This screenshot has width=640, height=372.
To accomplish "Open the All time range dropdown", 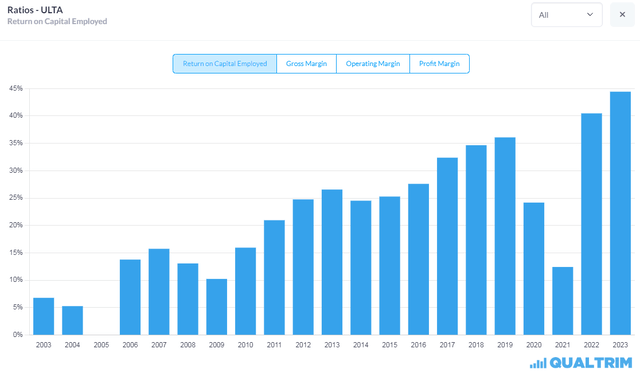I will click(x=567, y=15).
